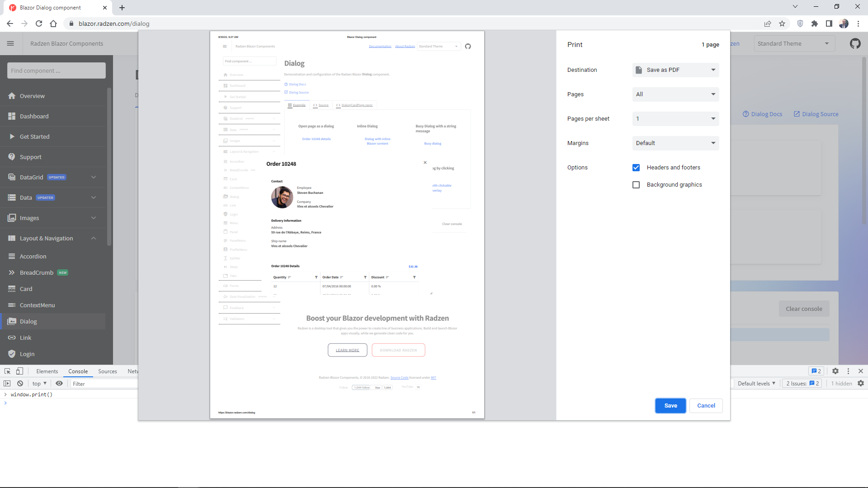Open the Login sidebar item
Viewport: 868px width, 488px height.
[x=53, y=354]
